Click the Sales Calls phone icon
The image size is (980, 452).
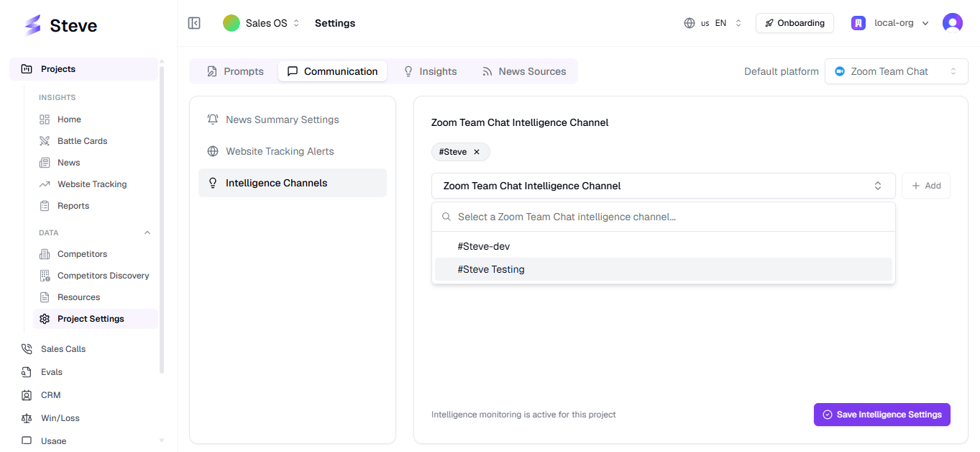click(27, 349)
